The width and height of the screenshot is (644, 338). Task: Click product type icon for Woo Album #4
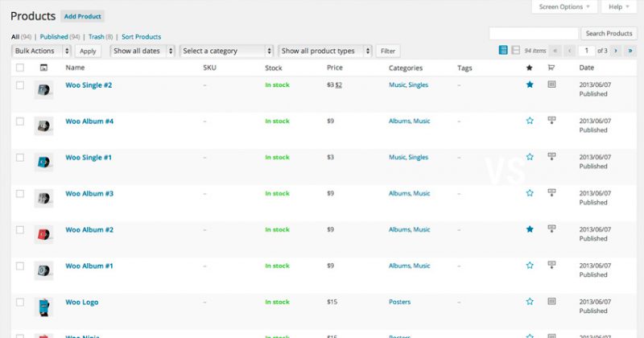click(x=551, y=120)
